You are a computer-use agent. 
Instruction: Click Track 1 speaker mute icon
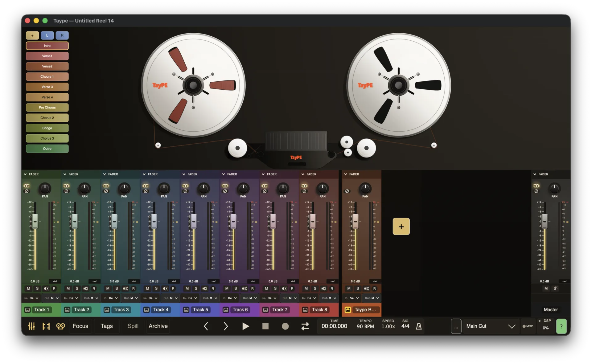[x=46, y=288]
